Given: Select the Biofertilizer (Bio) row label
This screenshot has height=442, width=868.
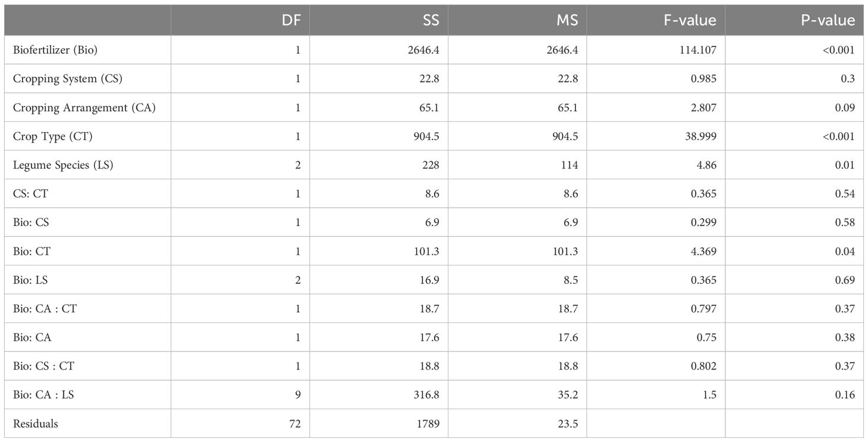Looking at the screenshot, I should (x=55, y=50).
